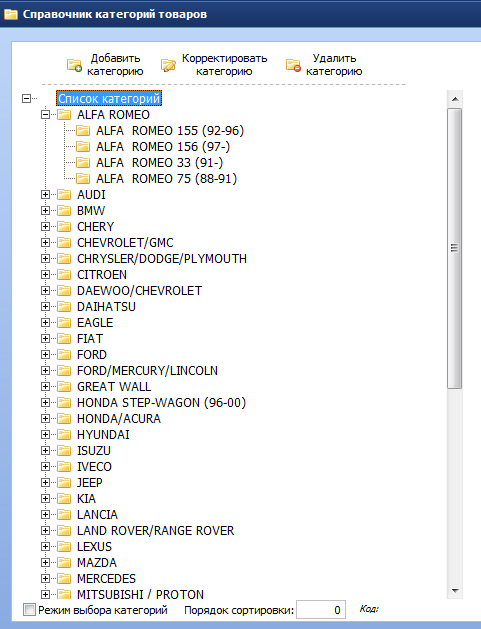Expand the AUDI branch

pyautogui.click(x=45, y=195)
